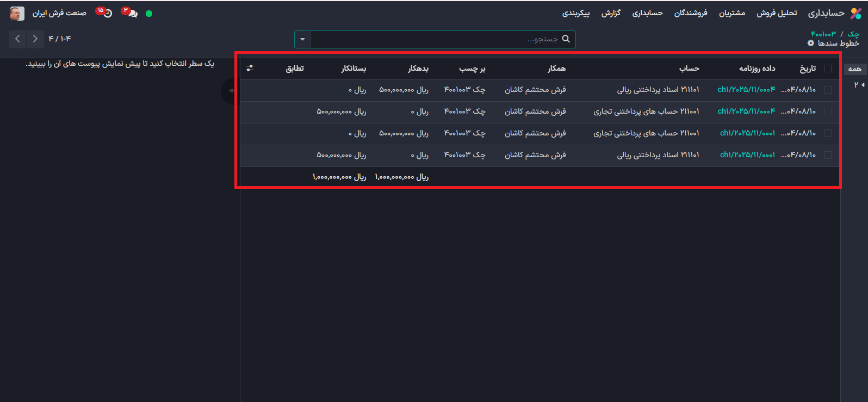Go to previous page with left chevron

pyautogui.click(x=17, y=39)
